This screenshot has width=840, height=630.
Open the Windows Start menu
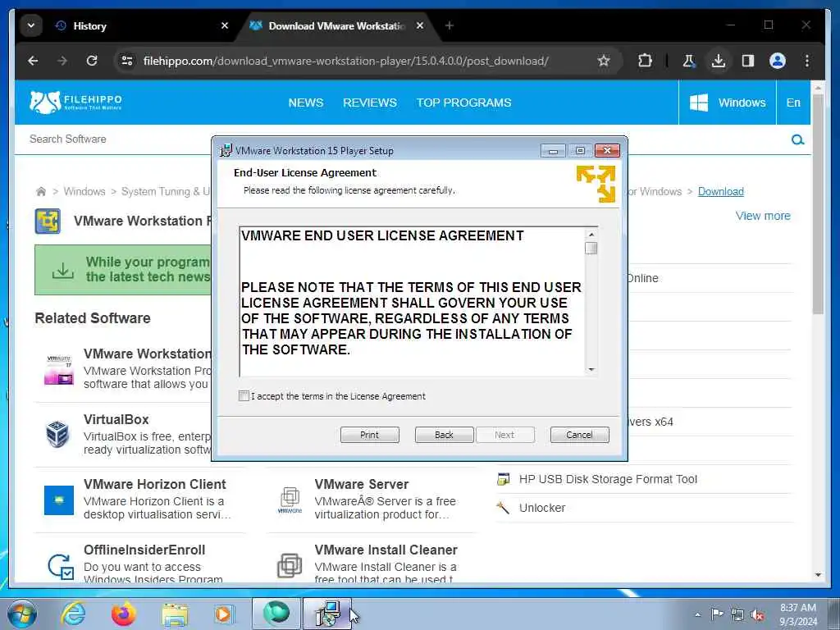[21, 614]
